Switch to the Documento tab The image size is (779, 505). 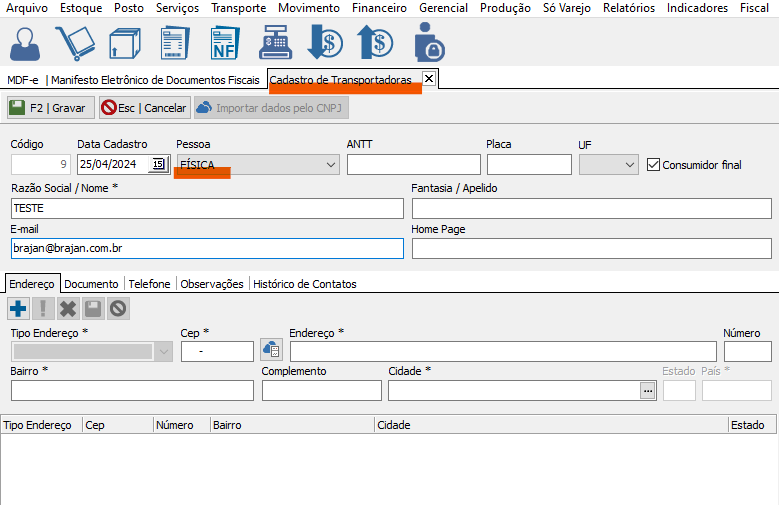pyautogui.click(x=91, y=284)
